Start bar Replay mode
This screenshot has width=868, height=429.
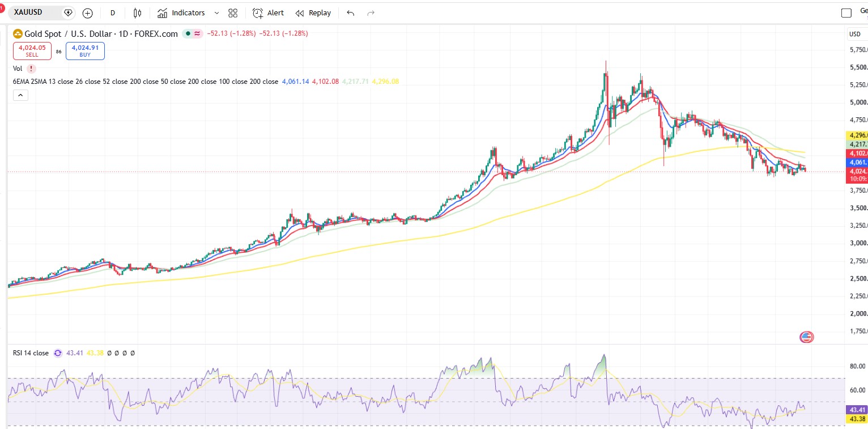[x=313, y=12]
